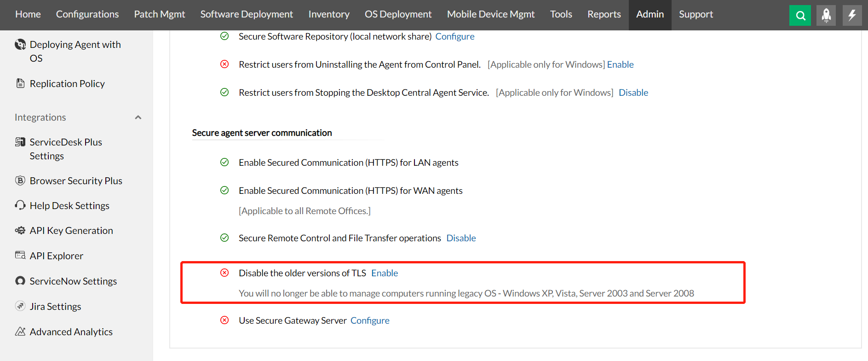Click the Jira Settings icon
Image resolution: width=868 pixels, height=361 pixels.
click(x=20, y=306)
